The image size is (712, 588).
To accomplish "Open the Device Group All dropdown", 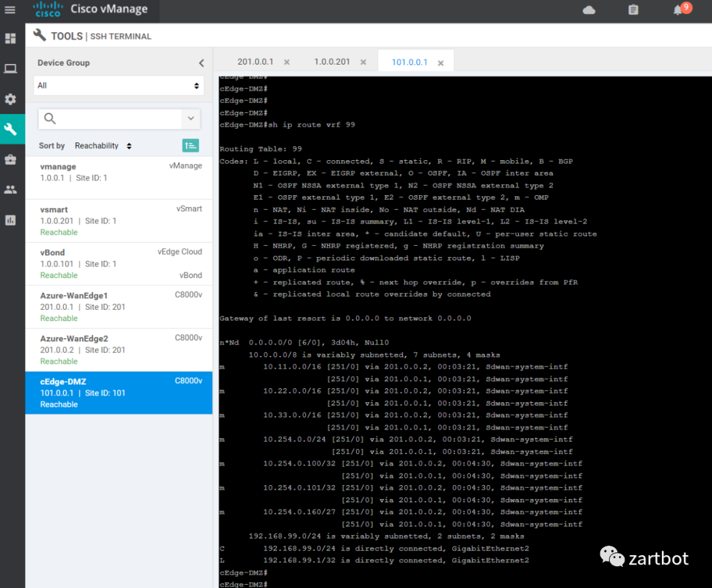I will (x=119, y=85).
